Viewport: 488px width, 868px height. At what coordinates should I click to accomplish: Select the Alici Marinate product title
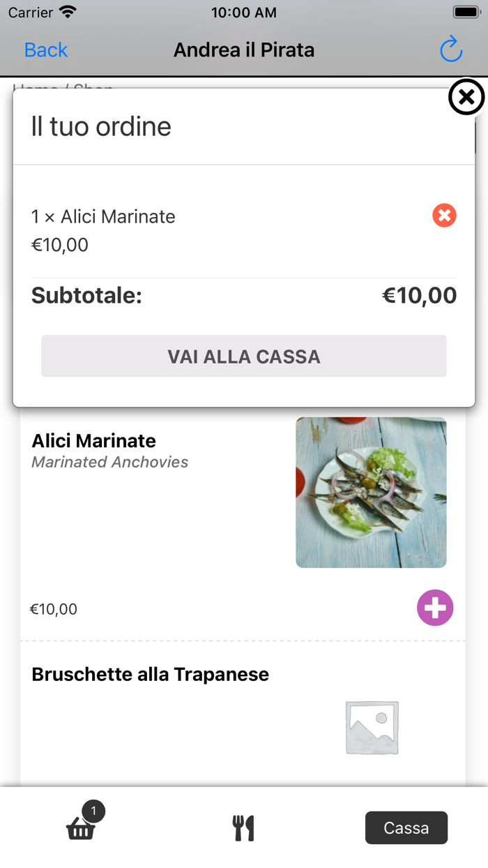click(94, 441)
